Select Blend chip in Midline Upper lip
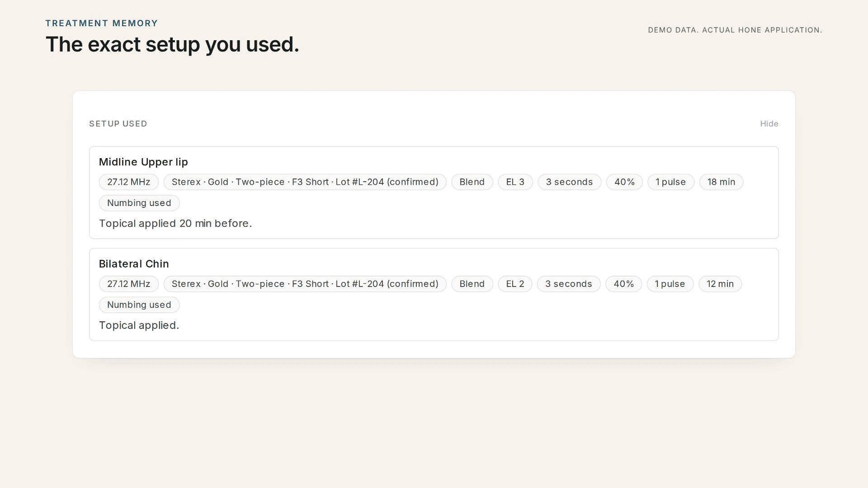The image size is (868, 488). (x=472, y=182)
